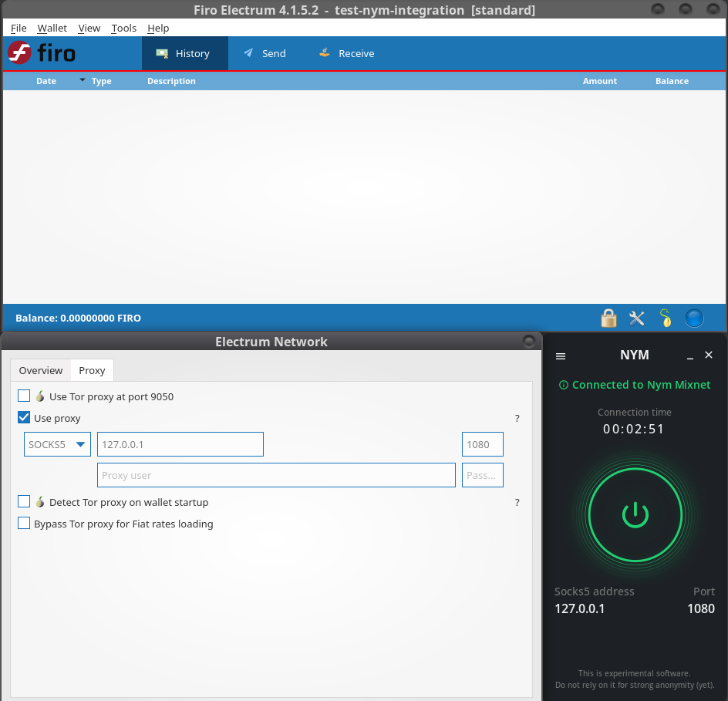
Task: Close the NYM window
Action: [709, 355]
